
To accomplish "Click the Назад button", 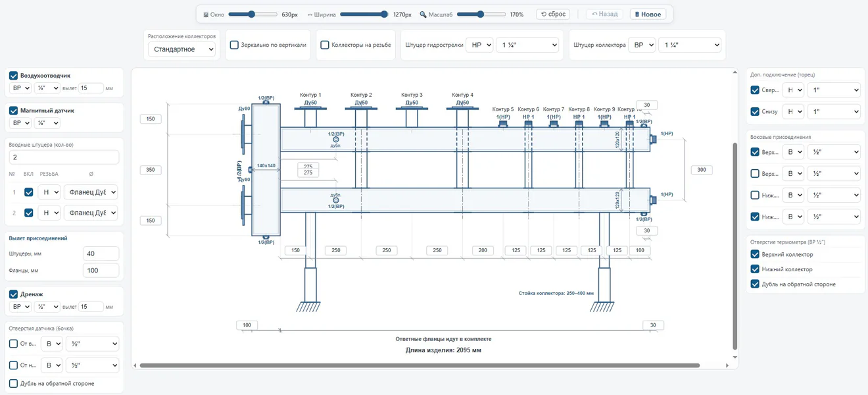I will [x=605, y=14].
